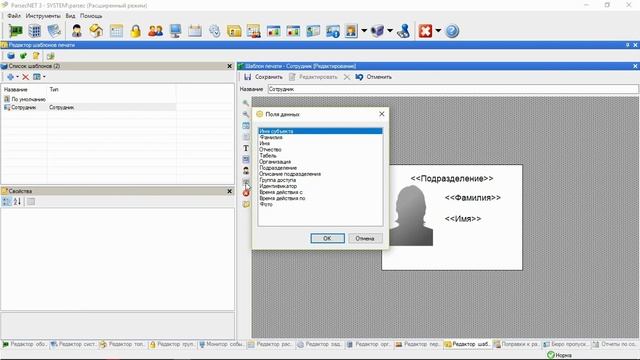Select Фамилия in the data fields list

[x=271, y=137]
